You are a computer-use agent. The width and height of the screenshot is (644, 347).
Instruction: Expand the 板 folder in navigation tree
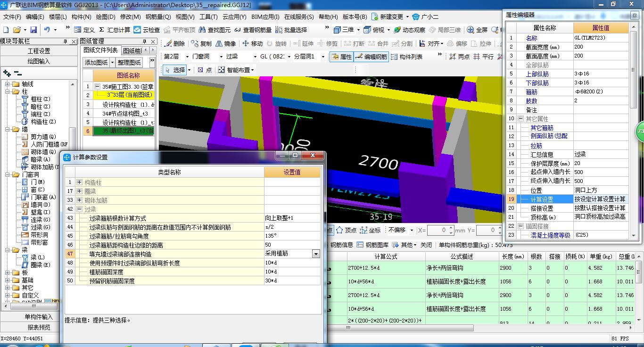(x=7, y=273)
